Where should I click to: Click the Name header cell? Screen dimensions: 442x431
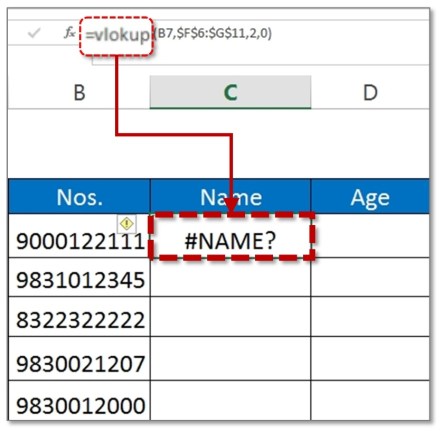coord(230,197)
